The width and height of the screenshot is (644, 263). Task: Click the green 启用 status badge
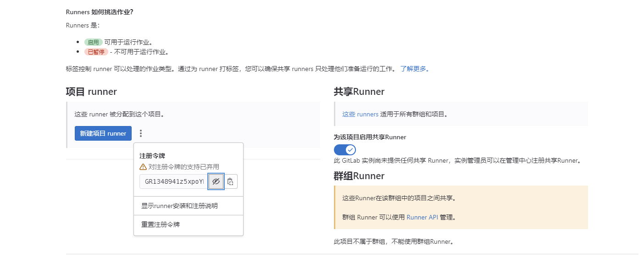[93, 42]
